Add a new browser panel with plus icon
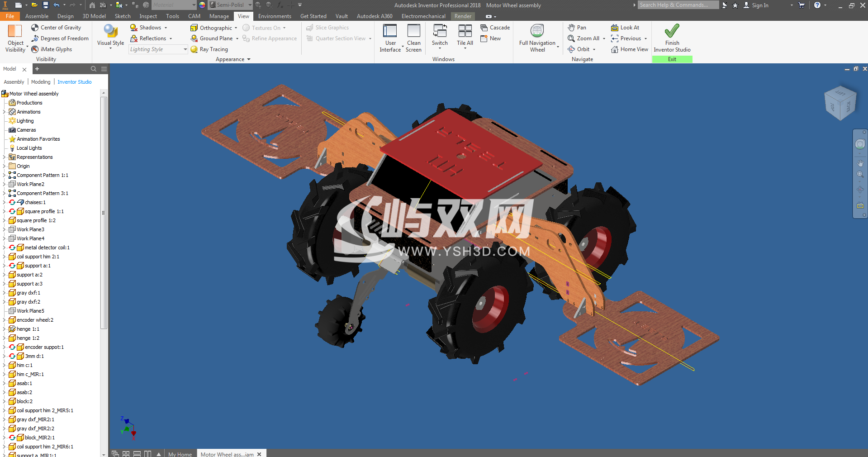The width and height of the screenshot is (868, 457). coord(37,69)
